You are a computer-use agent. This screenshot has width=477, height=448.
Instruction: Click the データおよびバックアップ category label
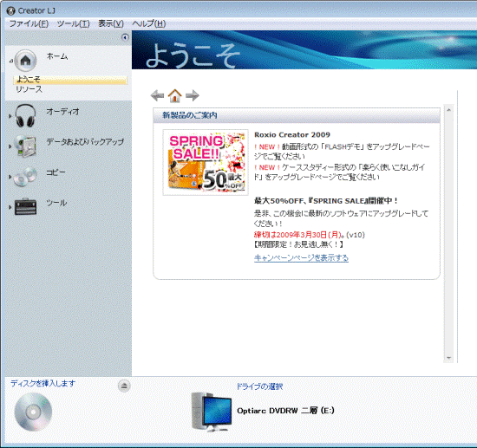coord(85,142)
